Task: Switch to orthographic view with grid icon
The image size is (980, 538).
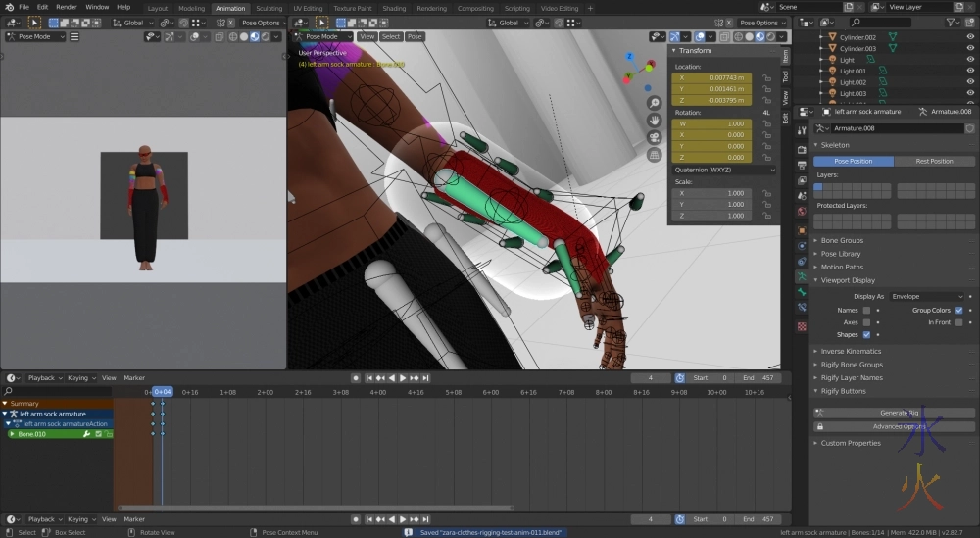Action: (654, 155)
